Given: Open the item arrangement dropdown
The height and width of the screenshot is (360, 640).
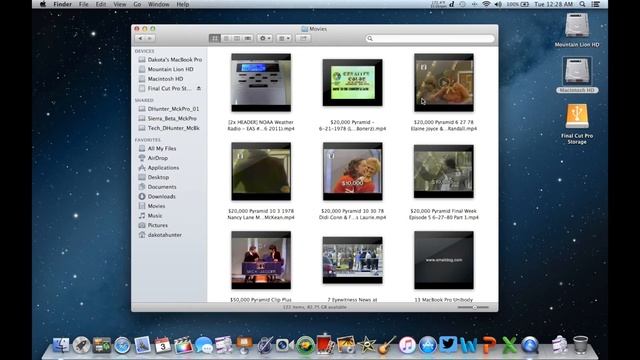Looking at the screenshot, I should [284, 38].
